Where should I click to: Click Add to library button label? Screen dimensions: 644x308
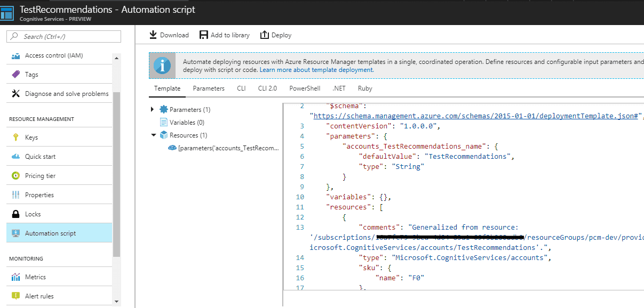(x=230, y=35)
